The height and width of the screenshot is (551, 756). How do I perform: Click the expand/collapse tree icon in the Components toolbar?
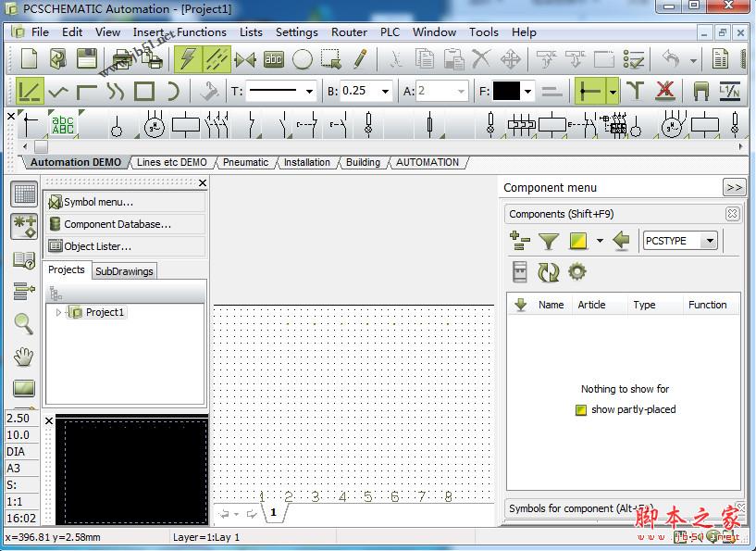click(x=519, y=241)
